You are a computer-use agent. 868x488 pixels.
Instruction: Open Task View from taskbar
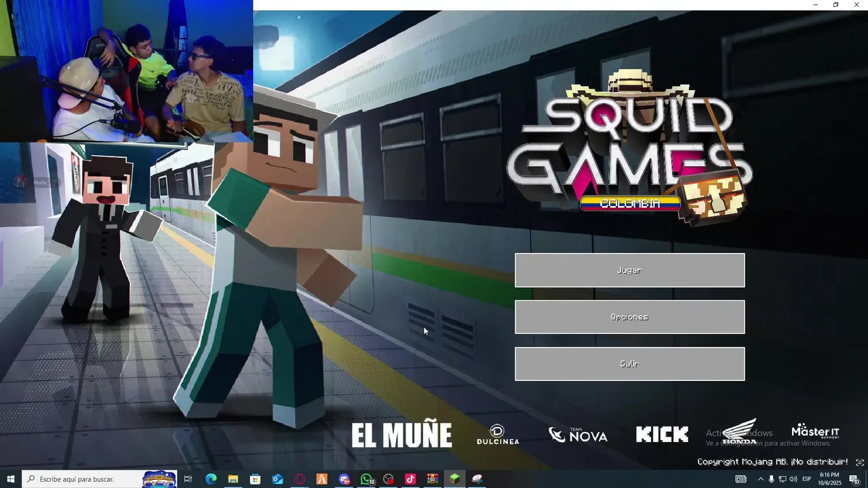click(189, 479)
